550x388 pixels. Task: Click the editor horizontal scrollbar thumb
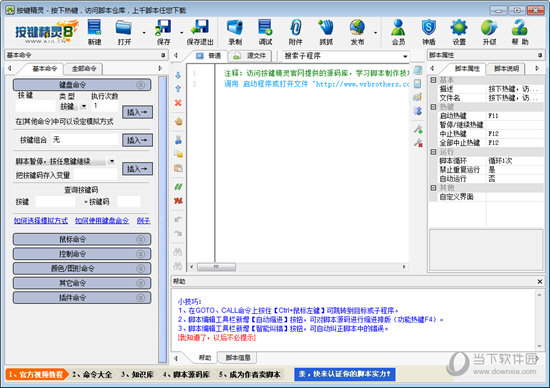(216, 267)
